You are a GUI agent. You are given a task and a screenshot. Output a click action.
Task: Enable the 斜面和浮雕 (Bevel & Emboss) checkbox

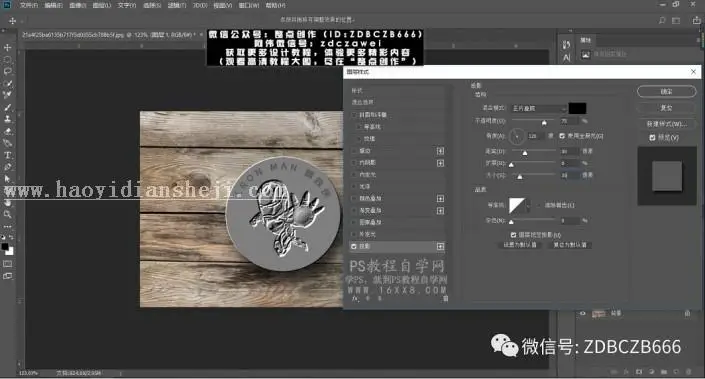coord(354,115)
